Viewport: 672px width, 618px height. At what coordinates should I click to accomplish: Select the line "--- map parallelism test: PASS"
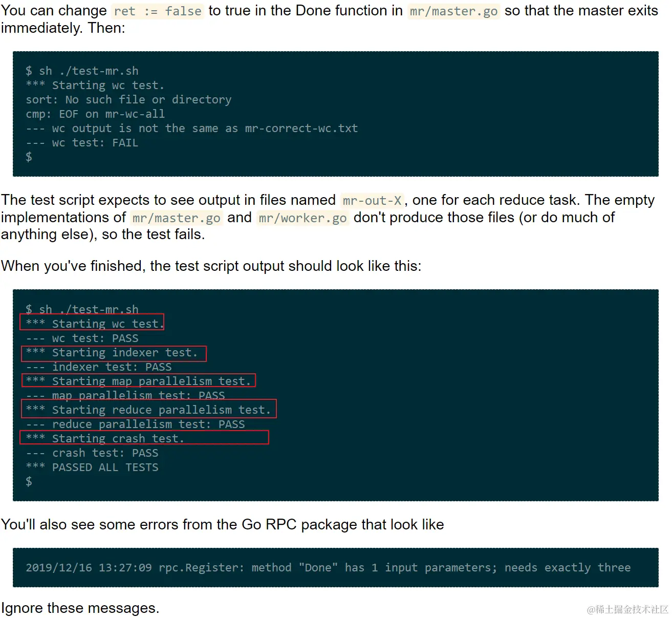coord(125,396)
